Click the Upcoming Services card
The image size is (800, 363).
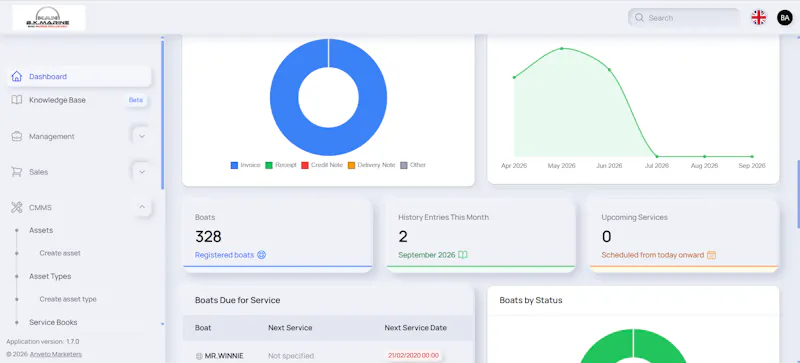tap(684, 236)
